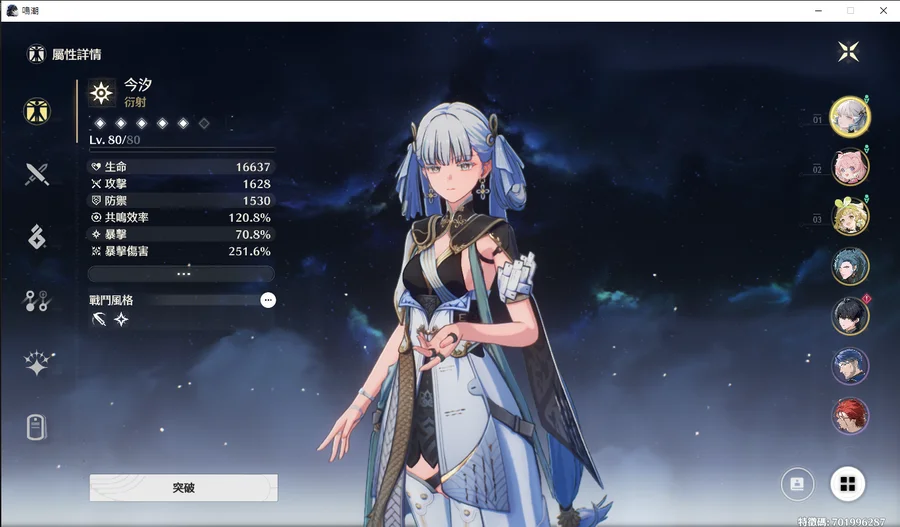
Task: Click the 共鳴效率 120.8% stat row
Action: click(x=181, y=218)
